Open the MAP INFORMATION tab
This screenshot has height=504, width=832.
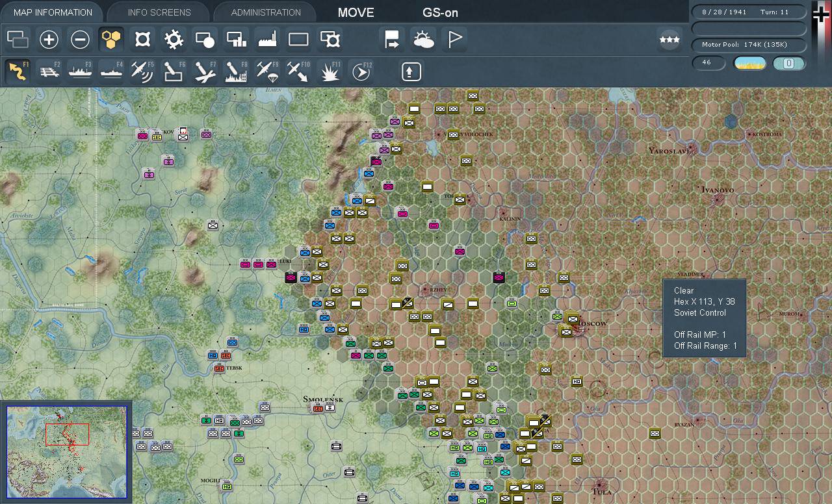point(53,12)
